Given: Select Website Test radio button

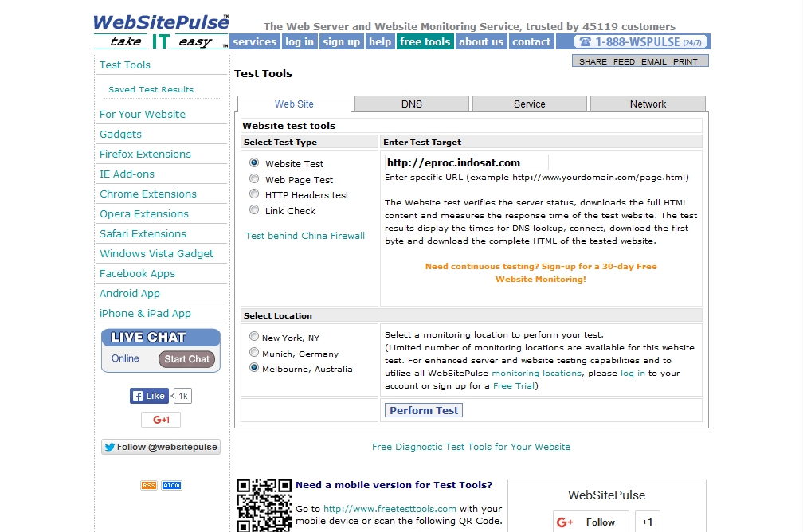Looking at the screenshot, I should (x=254, y=162).
